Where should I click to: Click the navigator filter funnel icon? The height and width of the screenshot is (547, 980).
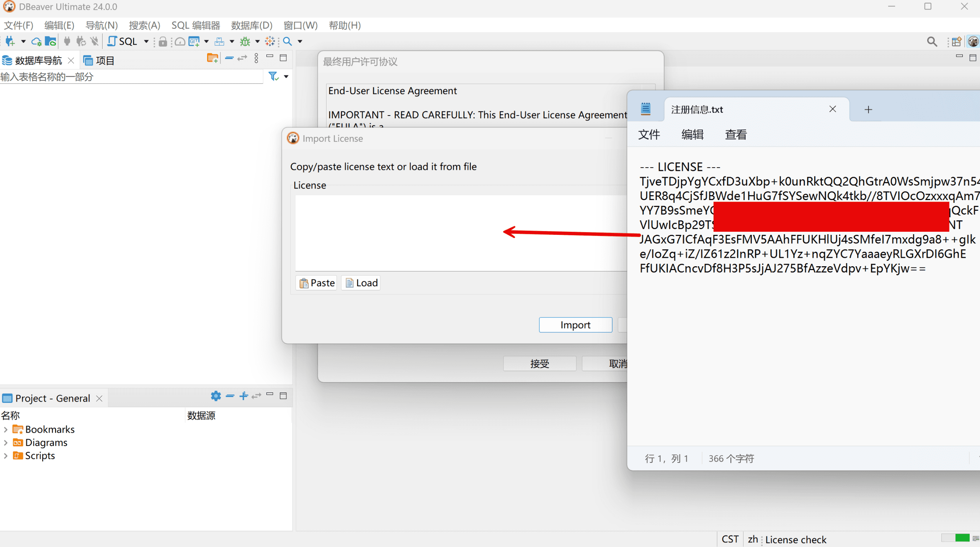coord(273,77)
